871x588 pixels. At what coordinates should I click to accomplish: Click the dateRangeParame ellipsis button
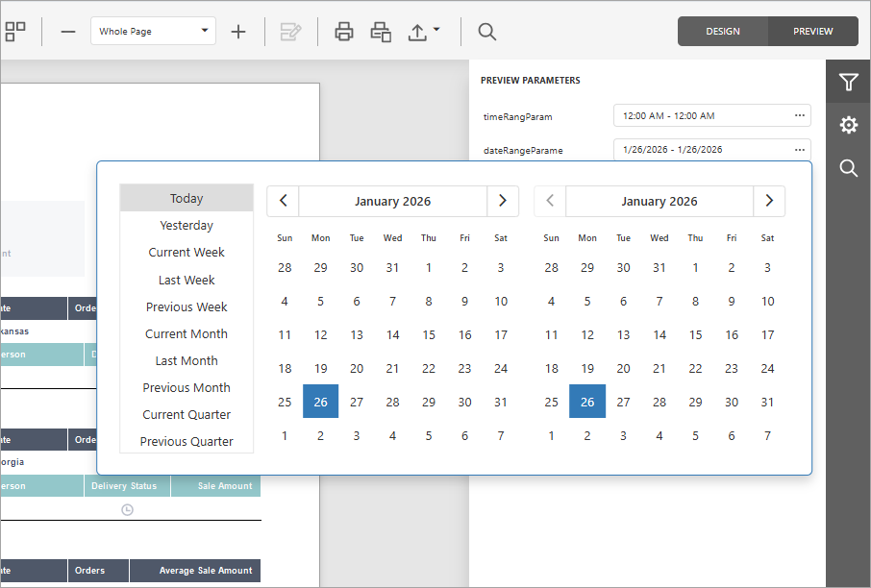tap(799, 150)
